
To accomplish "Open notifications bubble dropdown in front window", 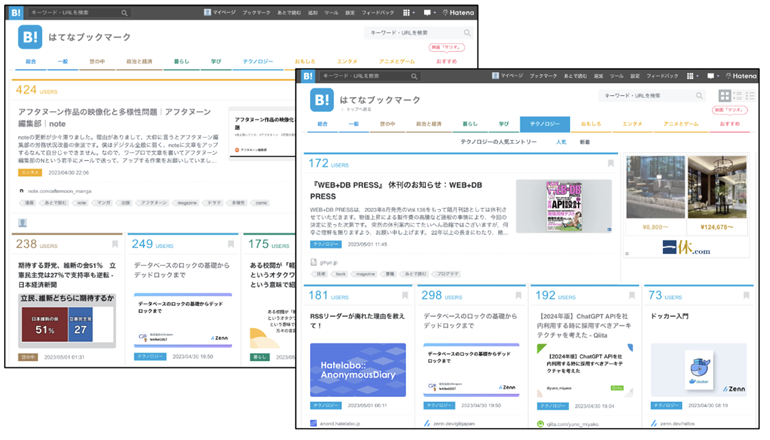I will (712, 76).
